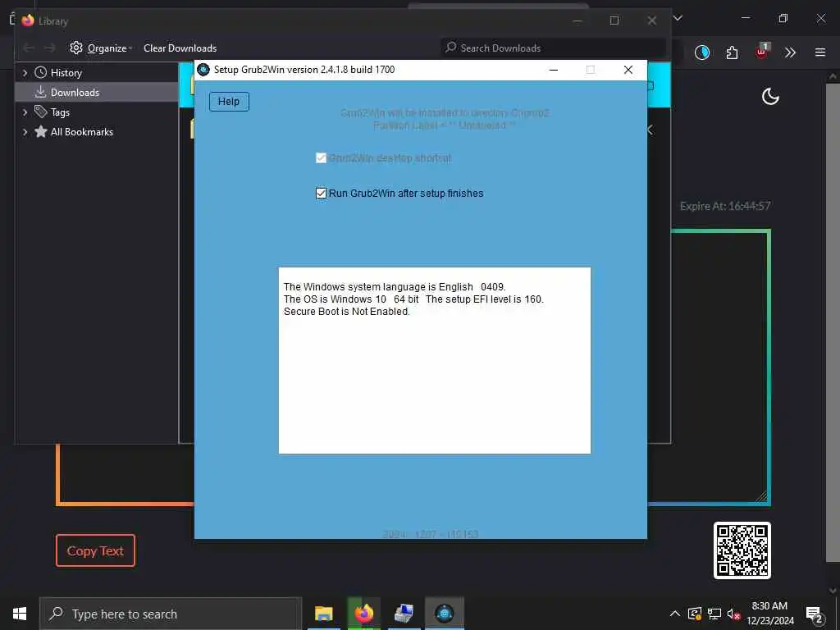Image resolution: width=840 pixels, height=630 pixels.
Task: Toggle Grub2Win desktop shortcut checkbox
Action: coord(321,158)
